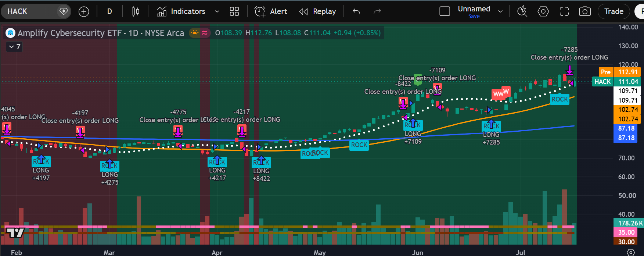Screen dimensions: 644x256
Task: Click the Pre 112.91 price label
Action: 619,72
